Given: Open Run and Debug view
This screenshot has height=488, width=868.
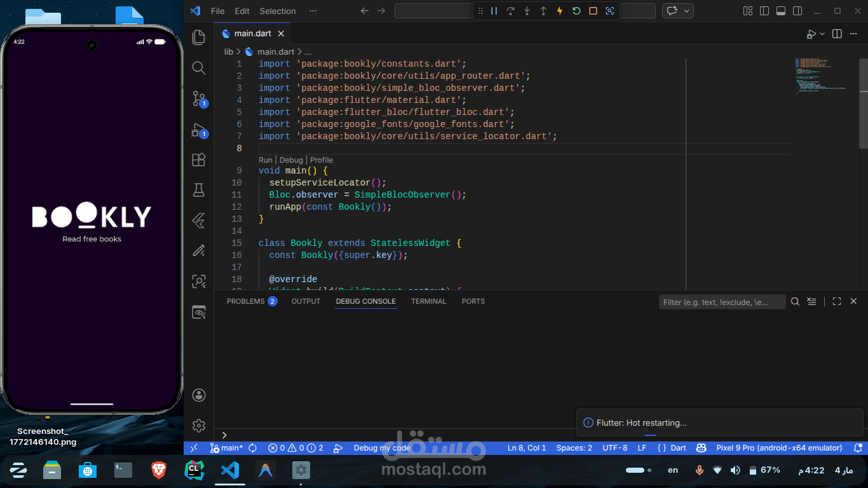Looking at the screenshot, I should [x=199, y=130].
